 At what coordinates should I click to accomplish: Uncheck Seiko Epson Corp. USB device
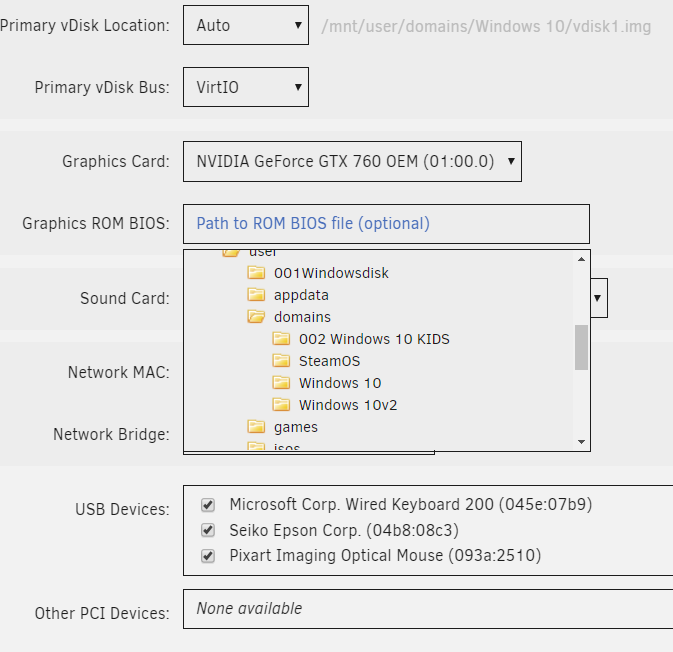[208, 530]
